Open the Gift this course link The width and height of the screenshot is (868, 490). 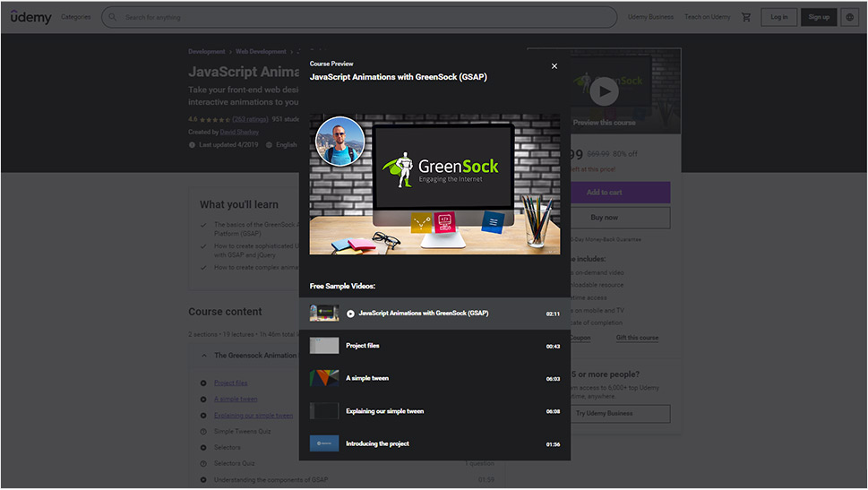tap(637, 338)
